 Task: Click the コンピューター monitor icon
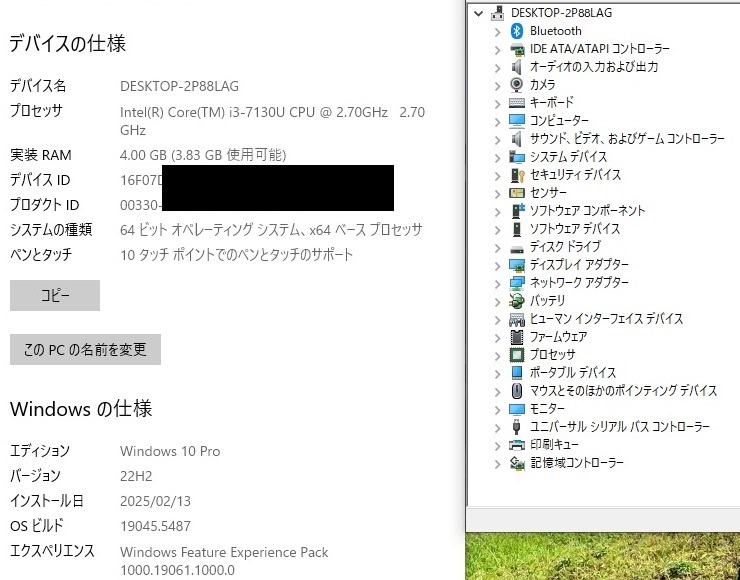point(517,121)
